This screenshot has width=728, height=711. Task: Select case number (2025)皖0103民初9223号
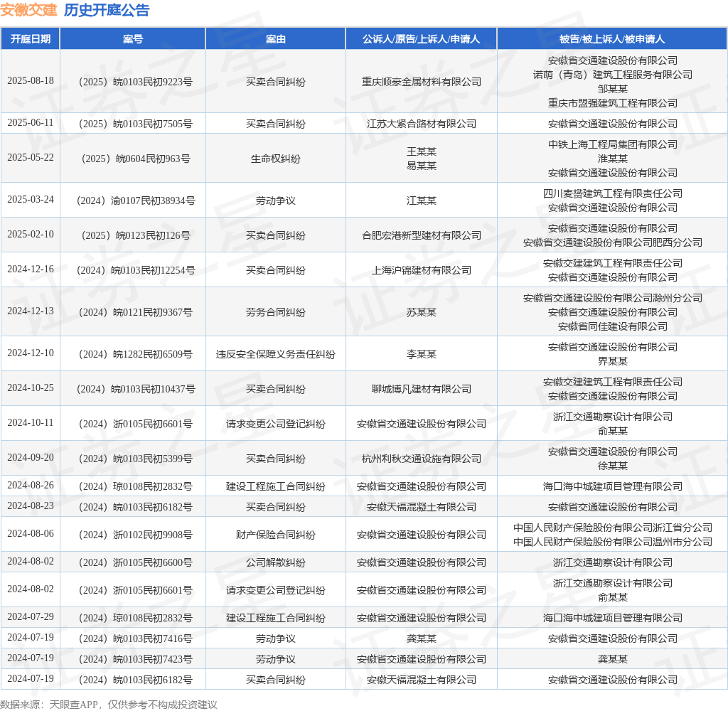(x=133, y=82)
